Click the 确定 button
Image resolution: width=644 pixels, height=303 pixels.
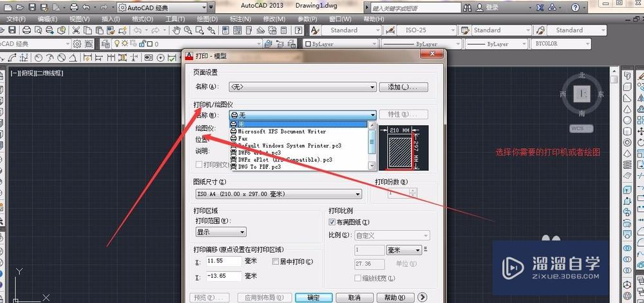(x=314, y=298)
